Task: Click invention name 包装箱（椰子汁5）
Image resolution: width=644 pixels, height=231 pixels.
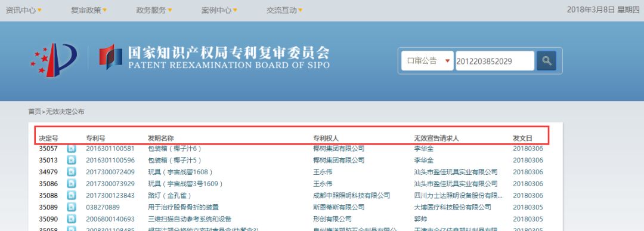Action: coord(175,161)
